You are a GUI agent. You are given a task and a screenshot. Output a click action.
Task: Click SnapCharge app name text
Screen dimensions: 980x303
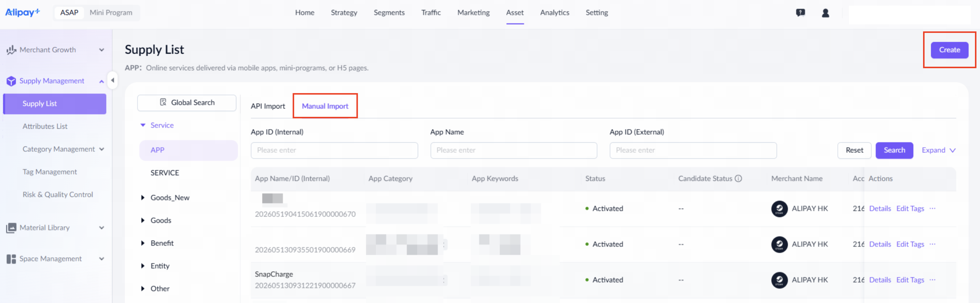click(274, 275)
